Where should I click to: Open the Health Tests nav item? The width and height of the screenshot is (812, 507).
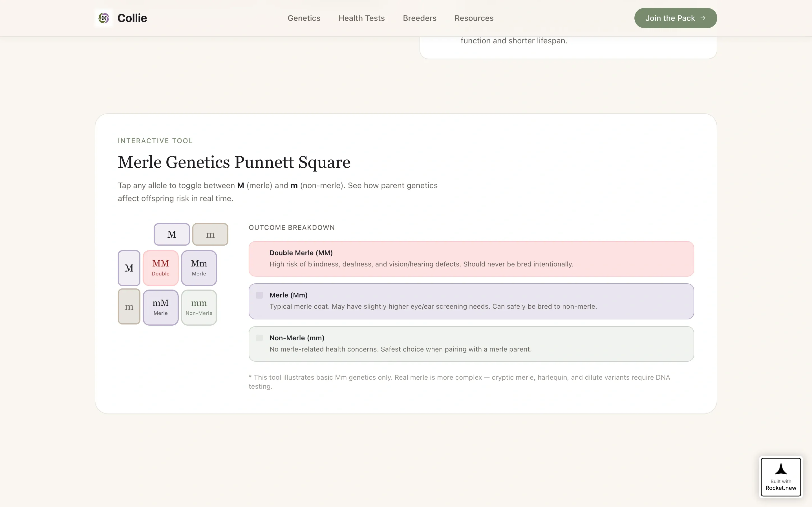pos(362,18)
